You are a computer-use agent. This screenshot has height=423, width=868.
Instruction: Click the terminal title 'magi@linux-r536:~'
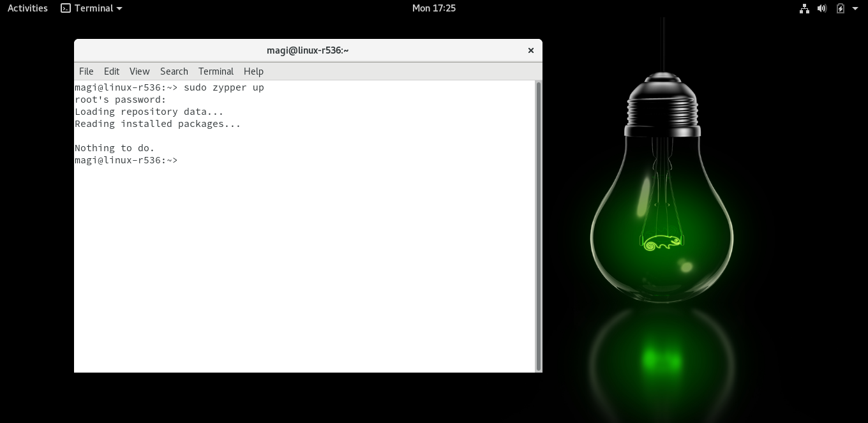point(308,50)
